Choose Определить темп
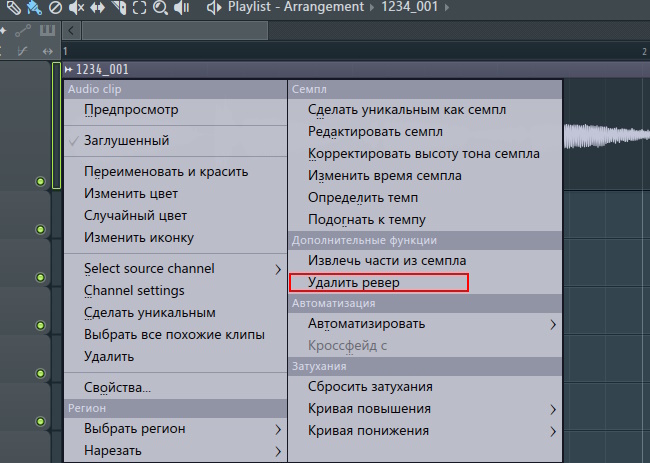The height and width of the screenshot is (463, 650). pos(425,198)
